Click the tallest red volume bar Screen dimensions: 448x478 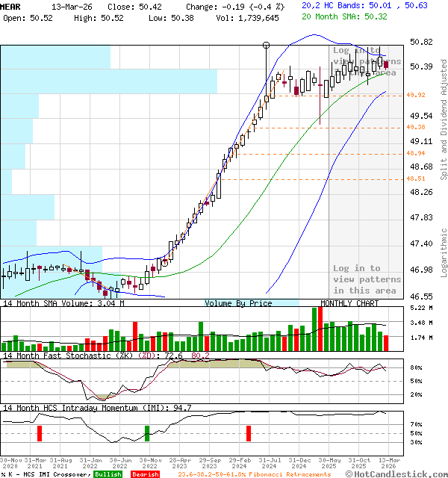pos(320,329)
